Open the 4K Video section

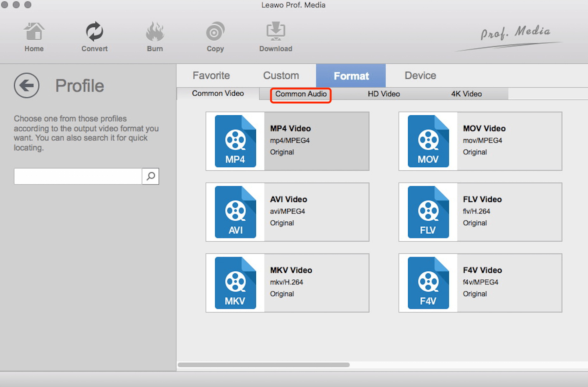pos(466,94)
